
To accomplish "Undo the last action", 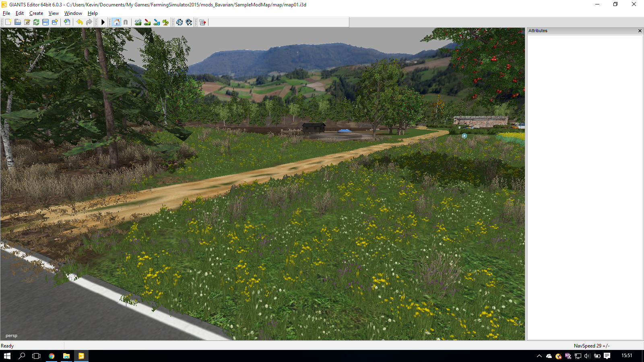I will tap(80, 22).
